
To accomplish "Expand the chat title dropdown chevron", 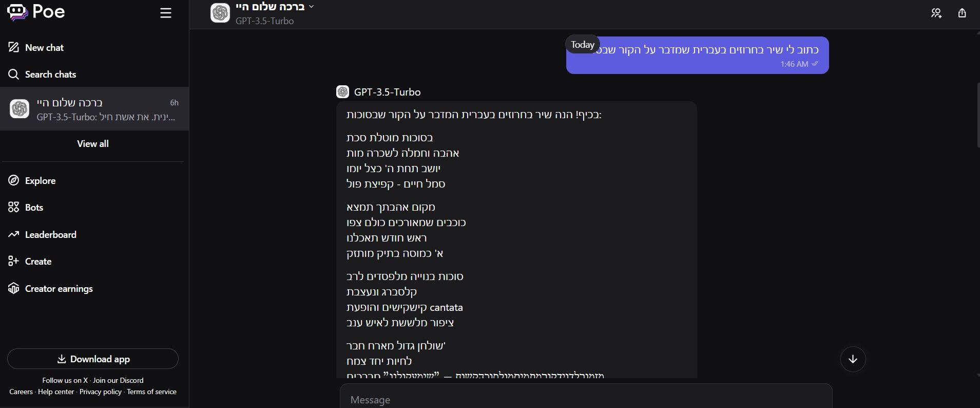I will tap(311, 7).
